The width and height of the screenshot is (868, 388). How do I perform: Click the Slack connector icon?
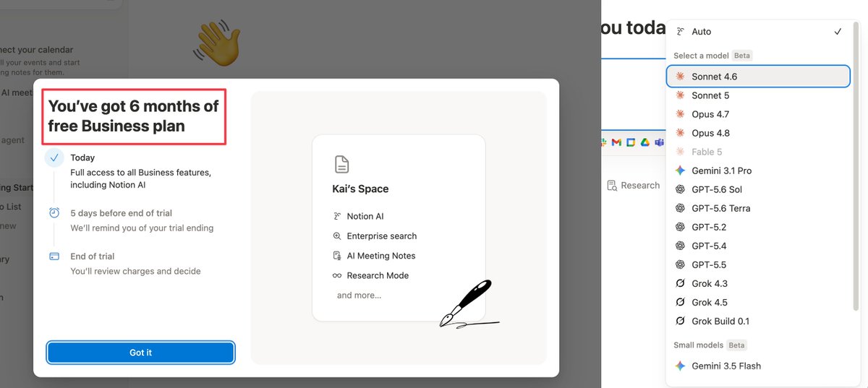coord(604,143)
